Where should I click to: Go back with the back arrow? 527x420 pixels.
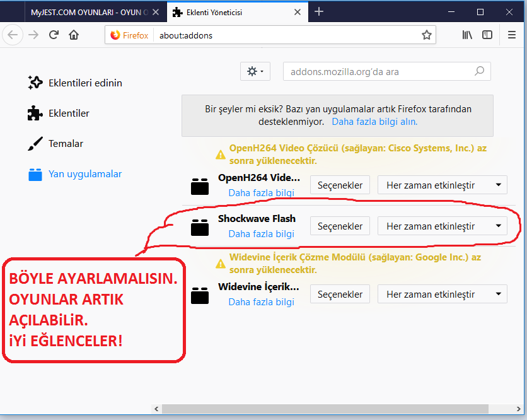click(x=13, y=35)
